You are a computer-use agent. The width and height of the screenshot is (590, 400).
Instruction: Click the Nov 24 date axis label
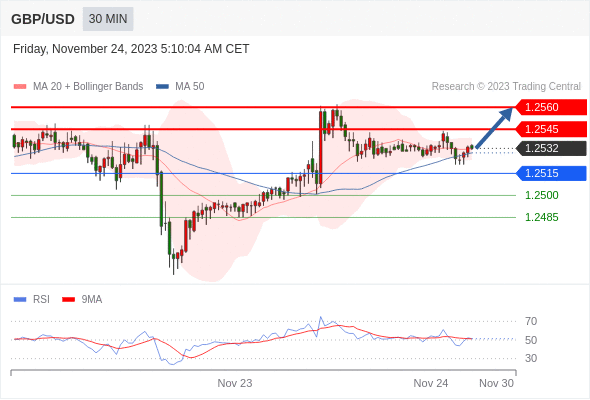point(431,383)
